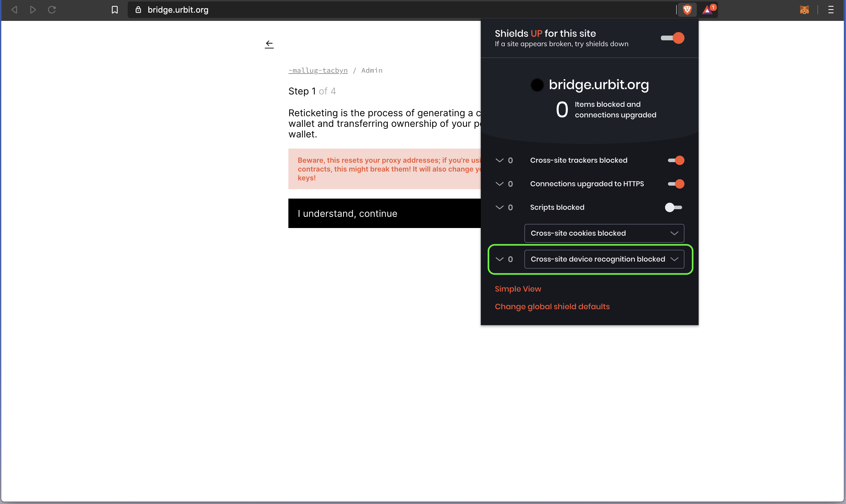Toggle Shields UP for this site

pyautogui.click(x=672, y=38)
